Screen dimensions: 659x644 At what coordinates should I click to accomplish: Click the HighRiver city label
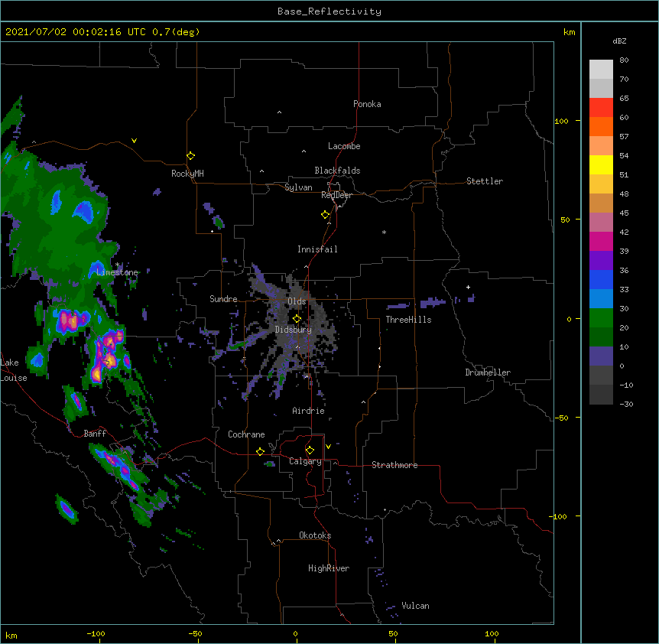[x=329, y=568]
